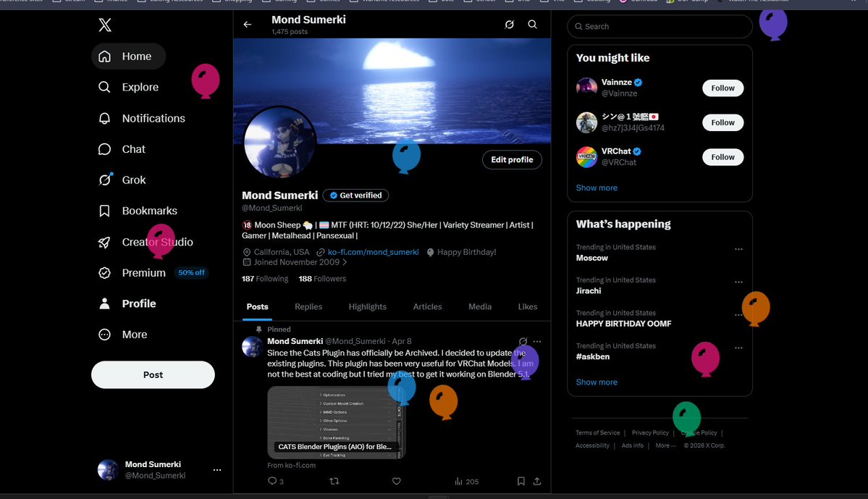Open the Privacy Policy link
The height and width of the screenshot is (499, 868).
(650, 433)
